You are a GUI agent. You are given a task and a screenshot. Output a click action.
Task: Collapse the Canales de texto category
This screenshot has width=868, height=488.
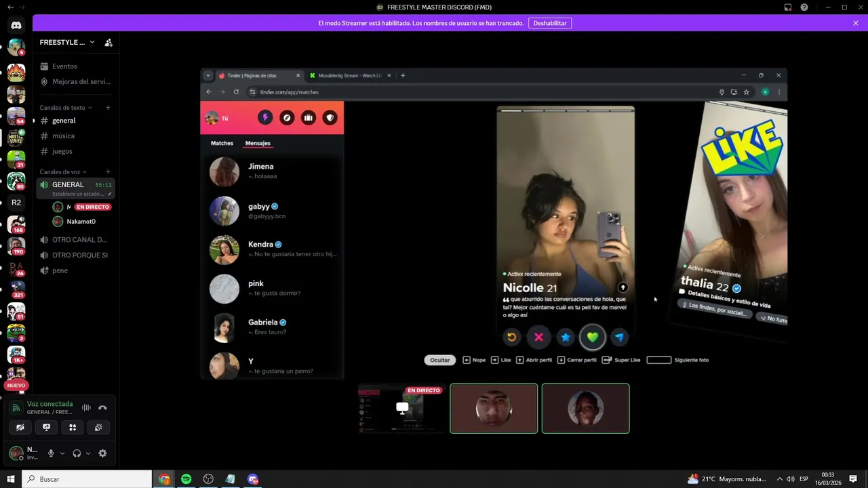[66, 108]
